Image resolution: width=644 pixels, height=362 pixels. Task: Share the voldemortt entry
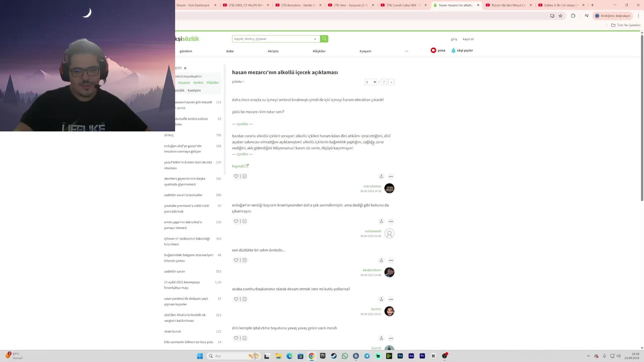(381, 221)
